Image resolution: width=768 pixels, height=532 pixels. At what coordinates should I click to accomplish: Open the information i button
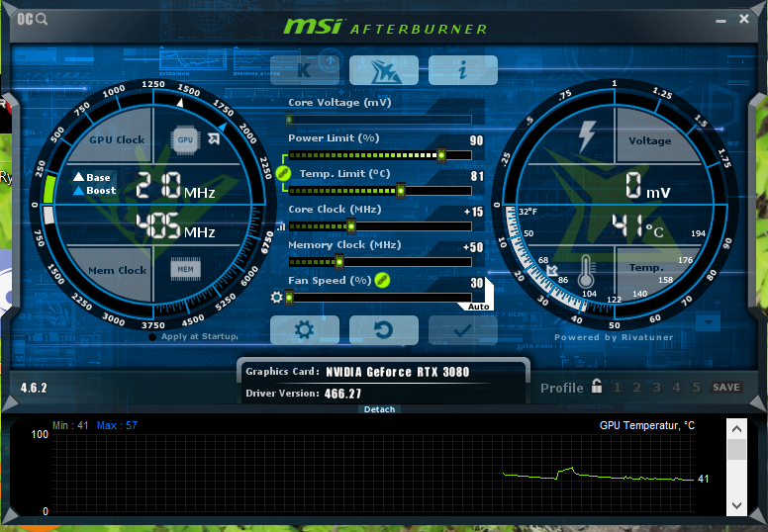463,70
